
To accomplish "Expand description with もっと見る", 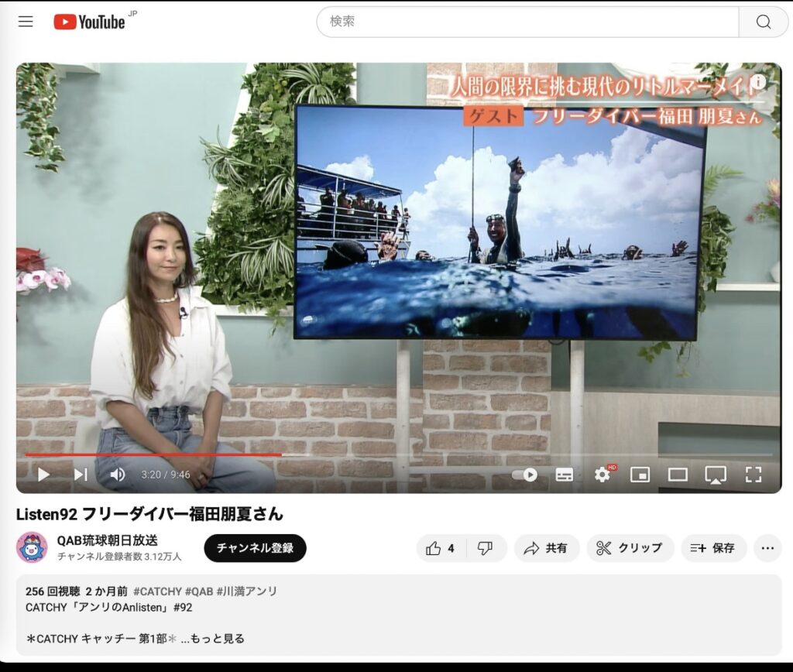I will coord(218,639).
